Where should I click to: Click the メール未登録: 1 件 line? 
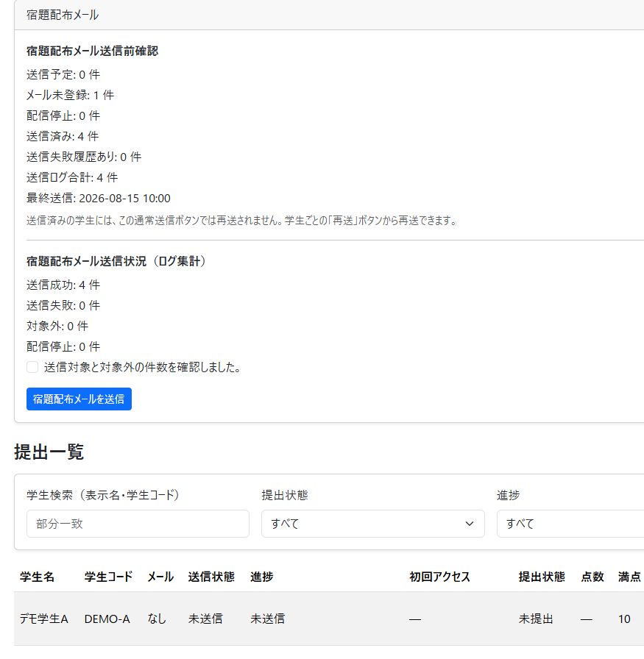(x=70, y=95)
